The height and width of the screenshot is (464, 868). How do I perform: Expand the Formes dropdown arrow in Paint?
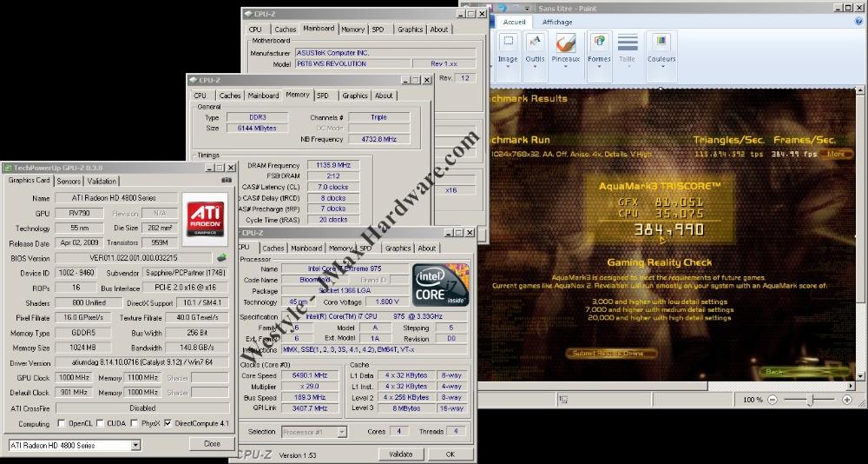pyautogui.click(x=599, y=67)
